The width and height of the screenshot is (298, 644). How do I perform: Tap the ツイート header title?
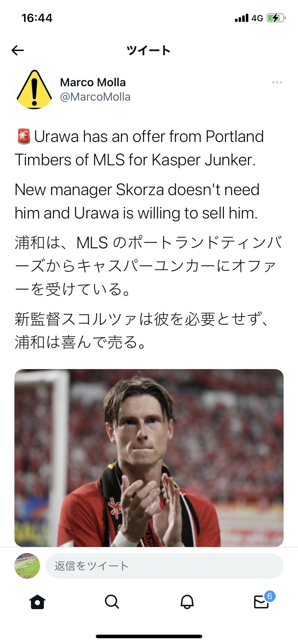tap(148, 50)
